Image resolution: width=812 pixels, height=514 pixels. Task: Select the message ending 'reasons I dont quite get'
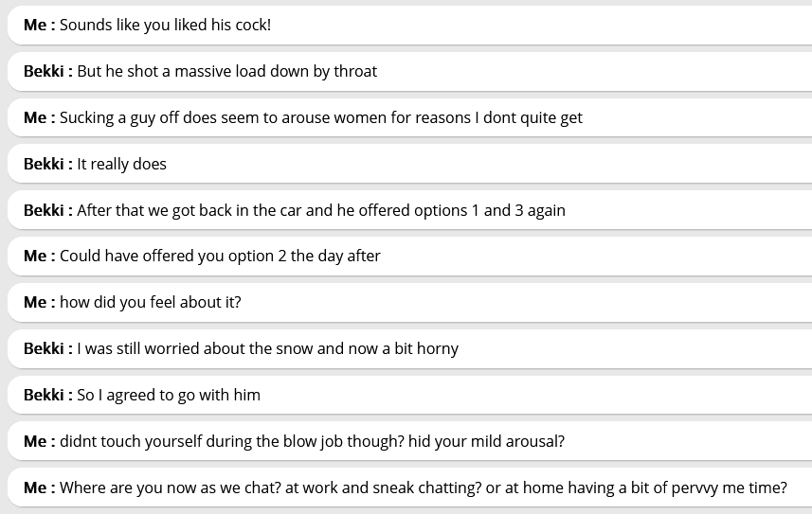[x=320, y=117]
